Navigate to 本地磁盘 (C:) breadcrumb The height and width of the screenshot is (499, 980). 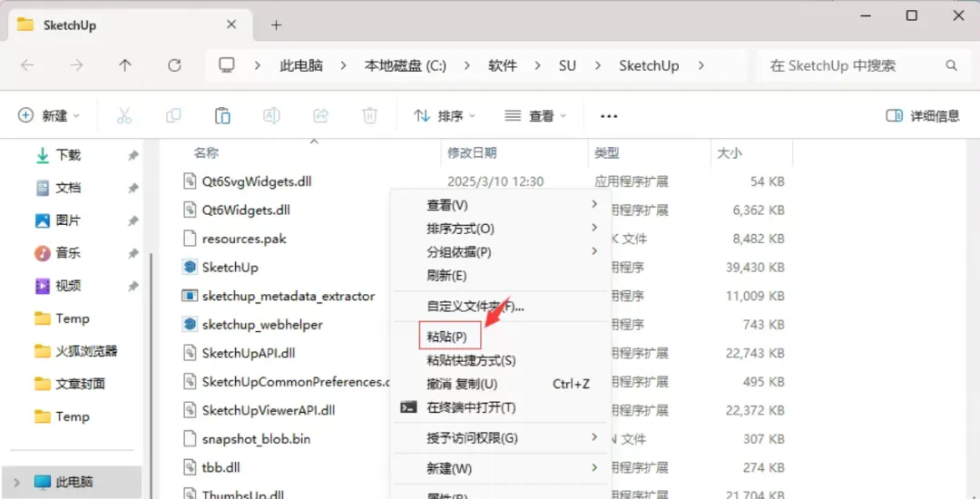(x=406, y=65)
